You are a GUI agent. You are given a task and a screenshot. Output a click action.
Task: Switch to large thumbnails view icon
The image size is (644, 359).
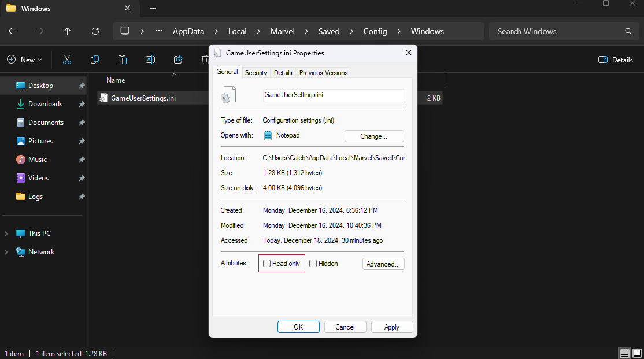(x=637, y=353)
